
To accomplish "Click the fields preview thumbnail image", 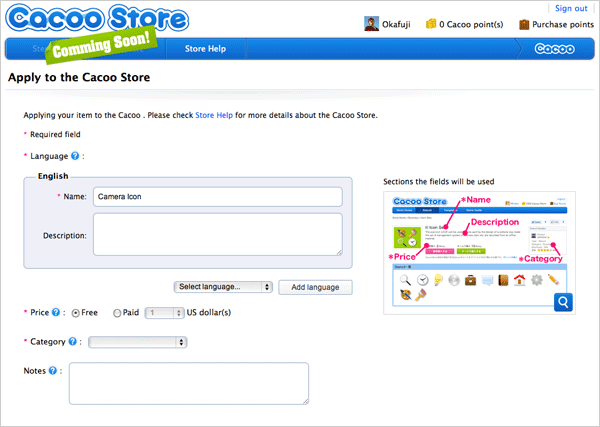I will (x=479, y=253).
